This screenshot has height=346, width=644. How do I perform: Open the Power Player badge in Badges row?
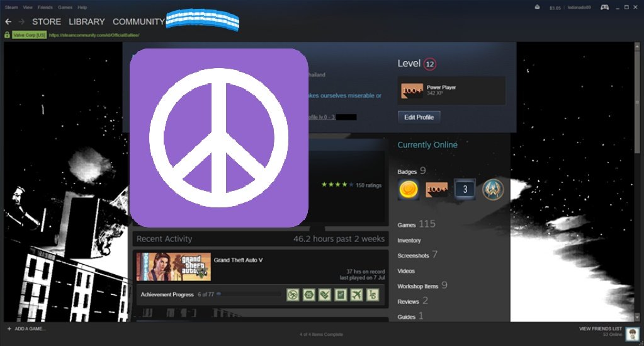(x=437, y=189)
